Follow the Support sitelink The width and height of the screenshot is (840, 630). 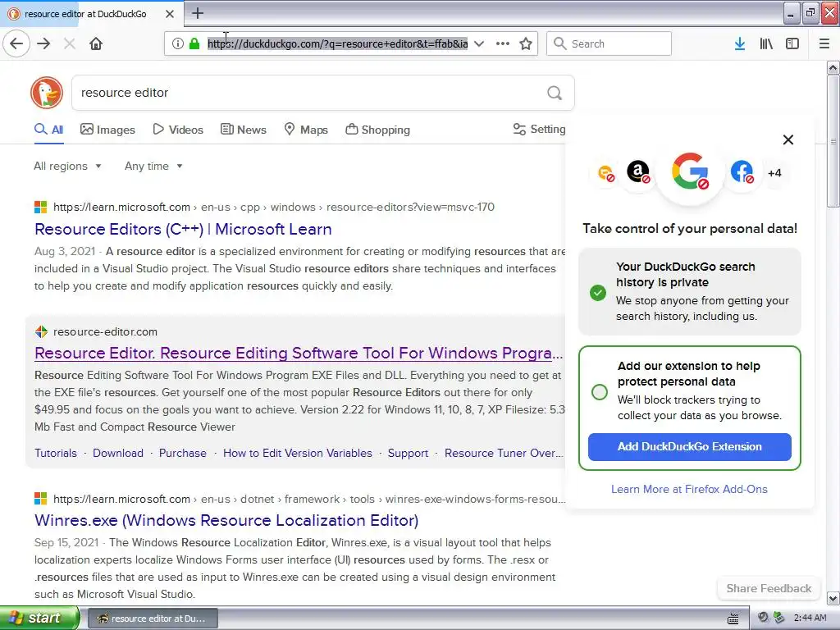click(x=409, y=453)
